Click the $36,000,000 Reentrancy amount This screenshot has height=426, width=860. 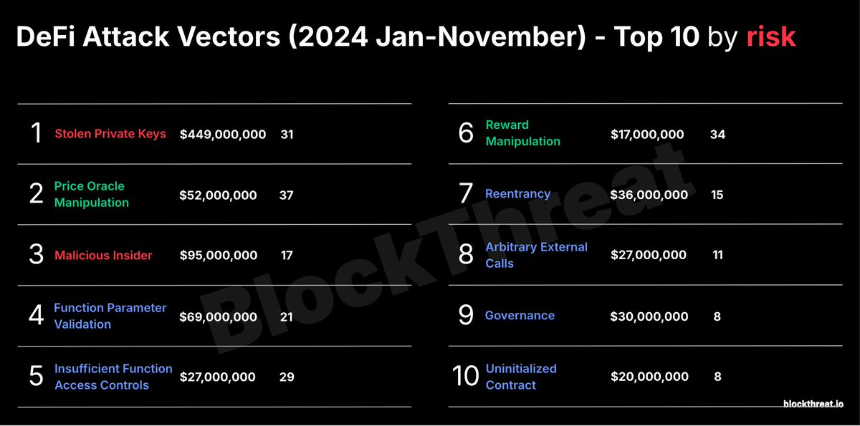[x=649, y=195]
